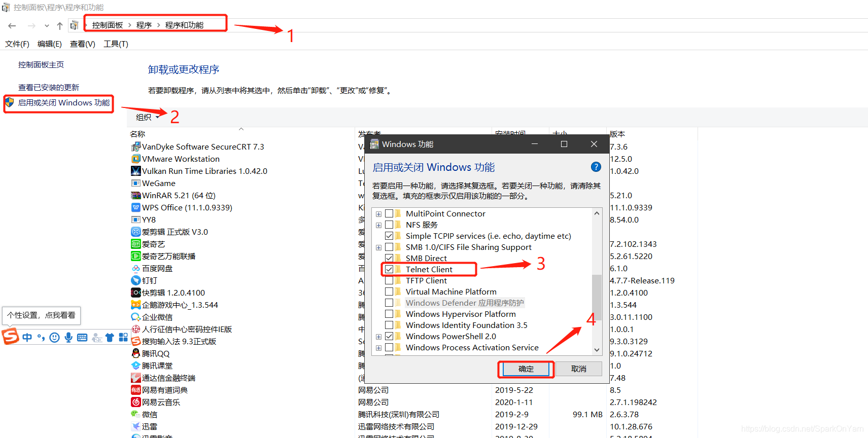Open the 编辑(E) menu
This screenshot has height=438, width=868.
(x=50, y=44)
